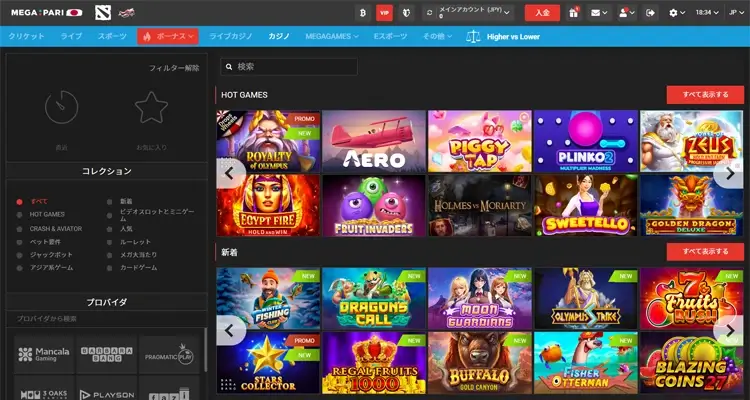Slide HOT GAMES carousel to next

(x=729, y=173)
